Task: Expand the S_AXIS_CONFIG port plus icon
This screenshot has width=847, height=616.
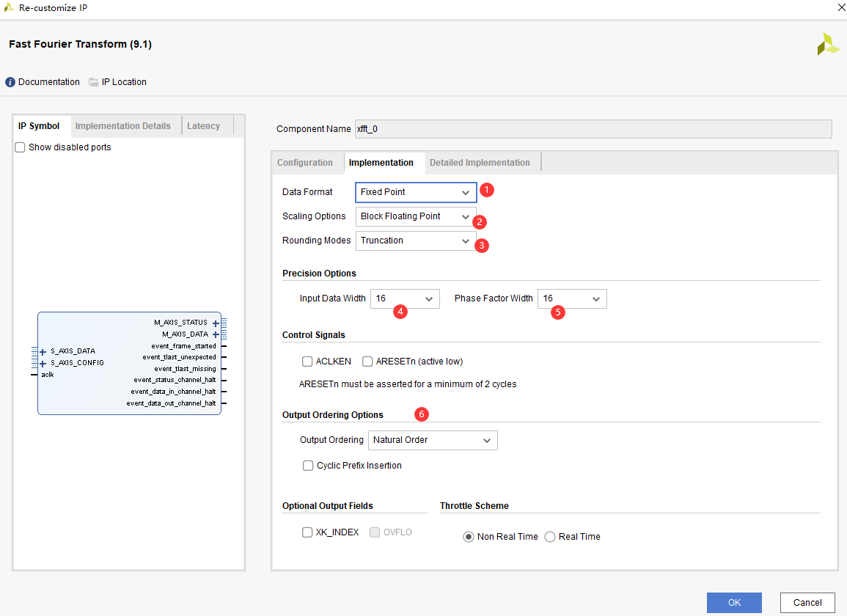Action: [x=43, y=363]
